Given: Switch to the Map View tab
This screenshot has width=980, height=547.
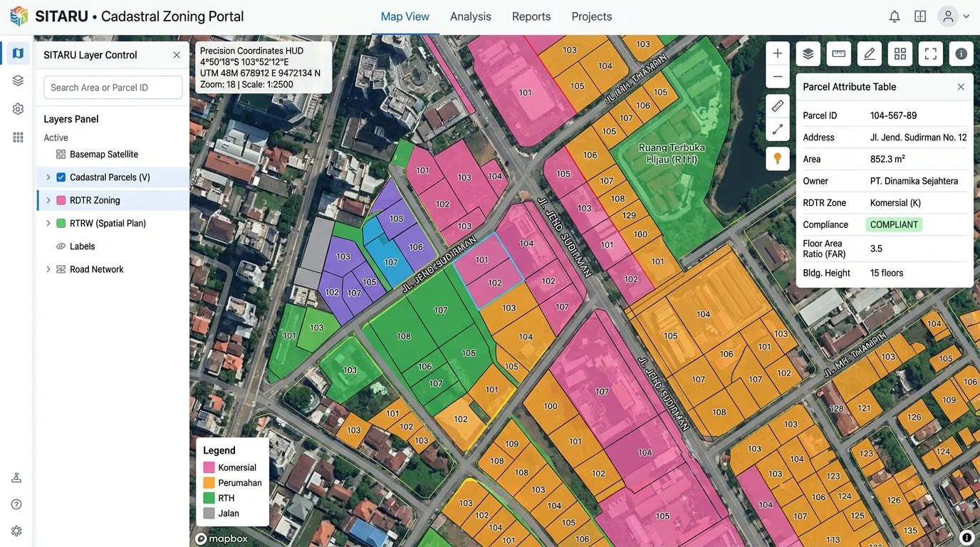Looking at the screenshot, I should click(405, 16).
